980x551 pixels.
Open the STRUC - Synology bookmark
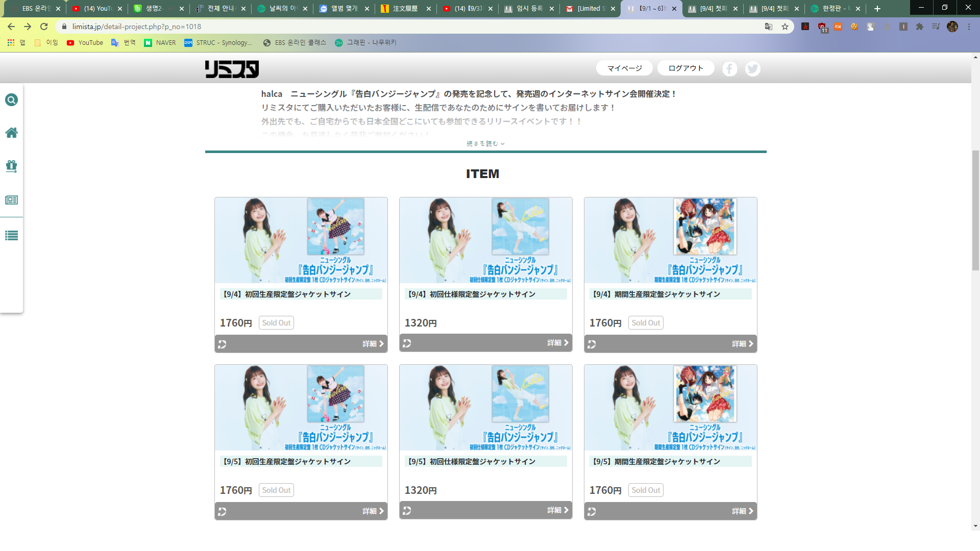(218, 43)
